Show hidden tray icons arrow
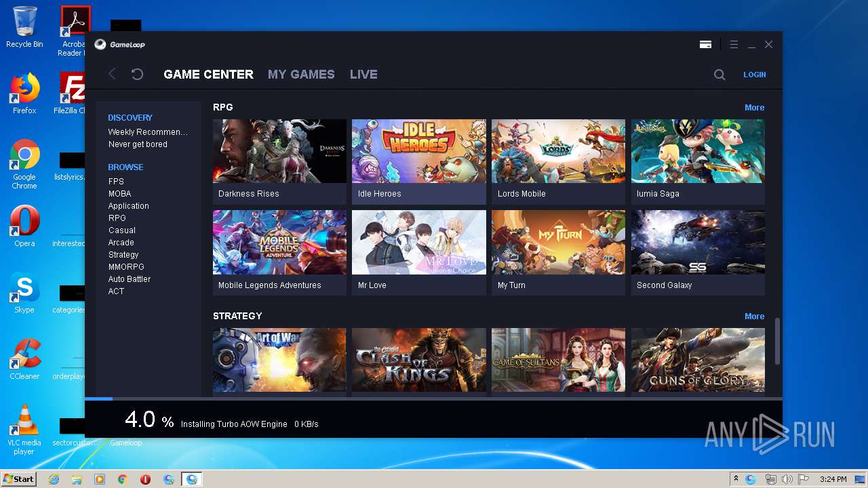This screenshot has width=868, height=488. [736, 479]
